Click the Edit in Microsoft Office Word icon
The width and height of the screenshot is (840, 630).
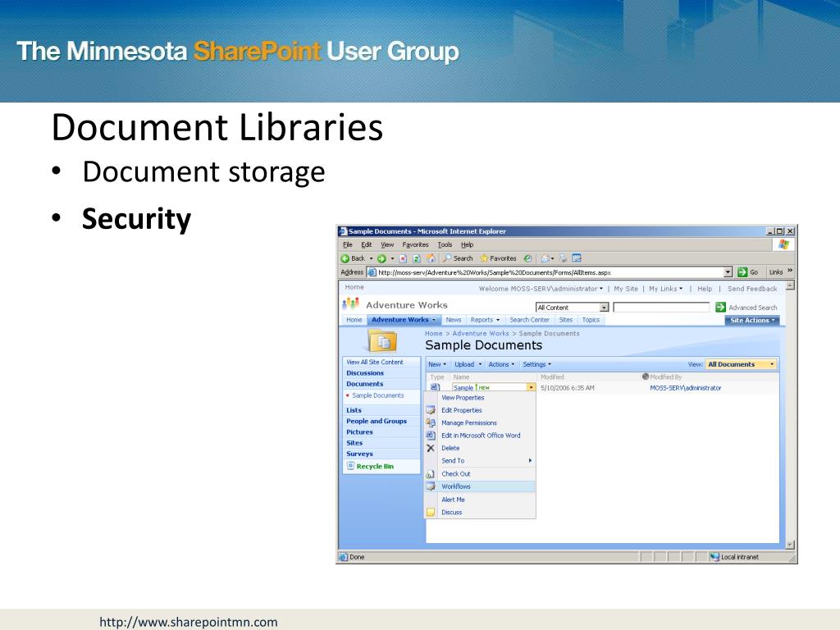click(x=431, y=436)
